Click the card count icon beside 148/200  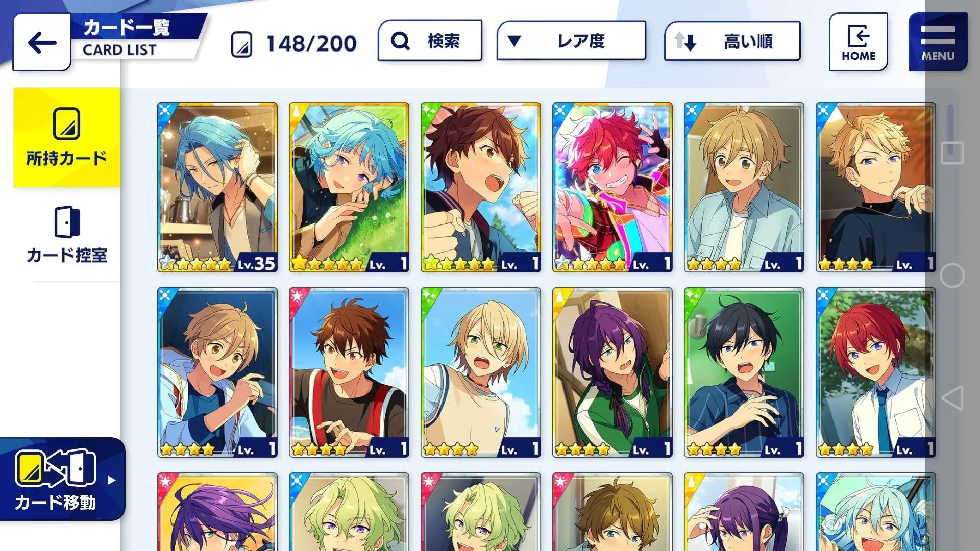[241, 44]
